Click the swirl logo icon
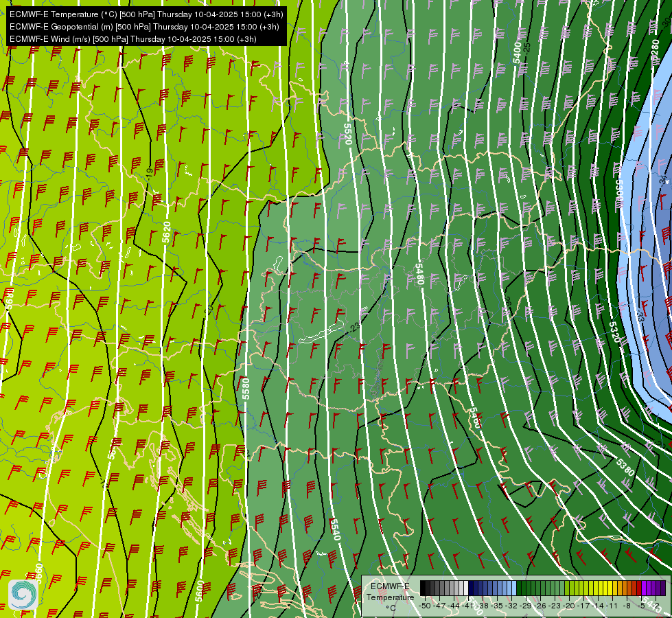 23,595
